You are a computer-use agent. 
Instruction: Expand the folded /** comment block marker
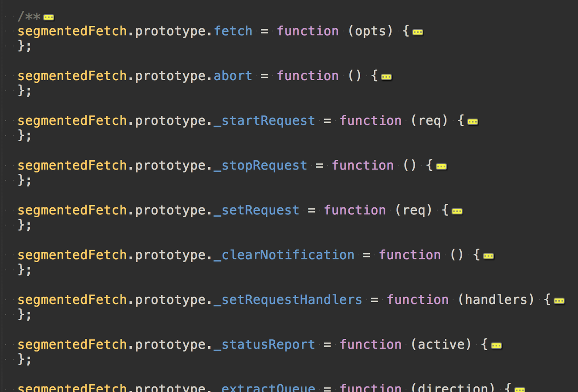[49, 17]
